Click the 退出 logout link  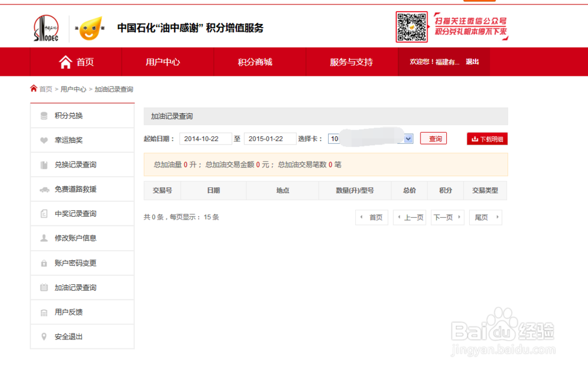[x=472, y=62]
